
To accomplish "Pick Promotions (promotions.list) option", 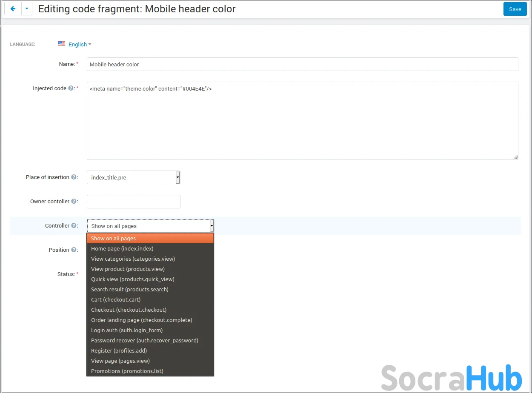I will pos(127,371).
